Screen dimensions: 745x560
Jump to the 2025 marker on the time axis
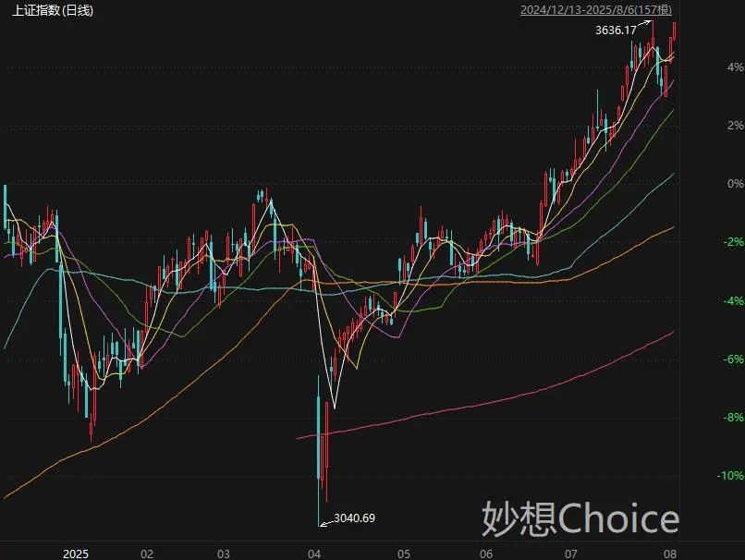click(76, 554)
